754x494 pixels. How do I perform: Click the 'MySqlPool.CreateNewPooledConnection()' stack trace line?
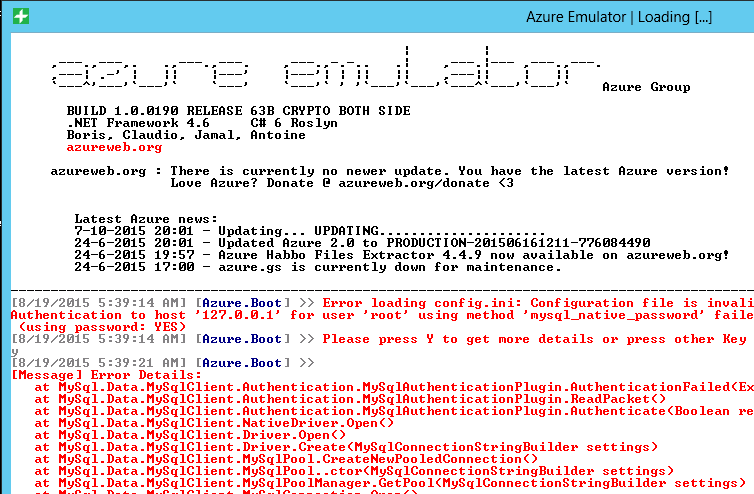(x=286, y=459)
